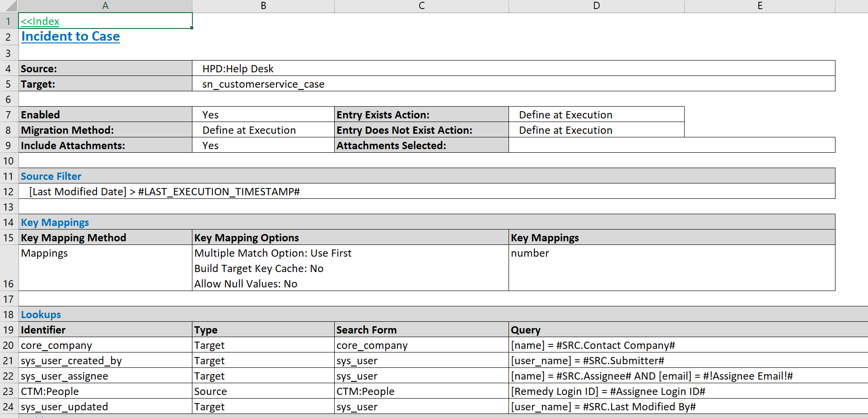
Task: Click the '[user_name] = #SRC.Submitter#' query
Action: coord(688,361)
